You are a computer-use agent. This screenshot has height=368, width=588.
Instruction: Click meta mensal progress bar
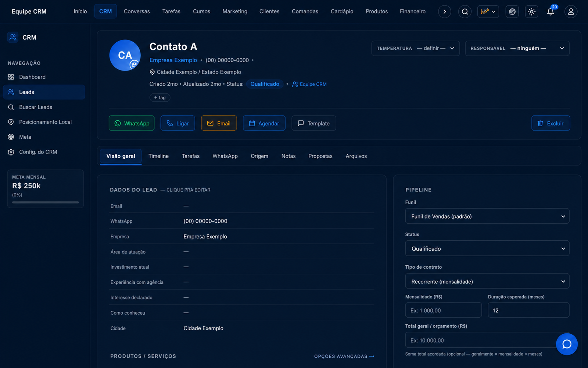pos(46,202)
